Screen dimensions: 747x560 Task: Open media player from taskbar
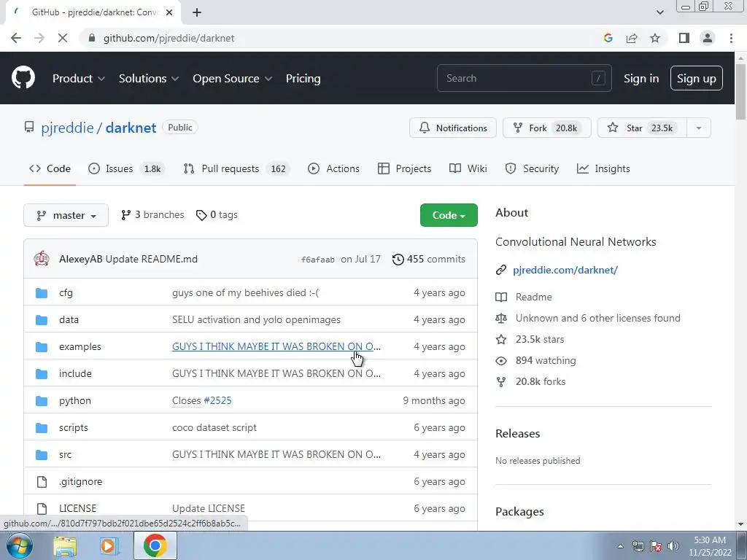coord(109,545)
